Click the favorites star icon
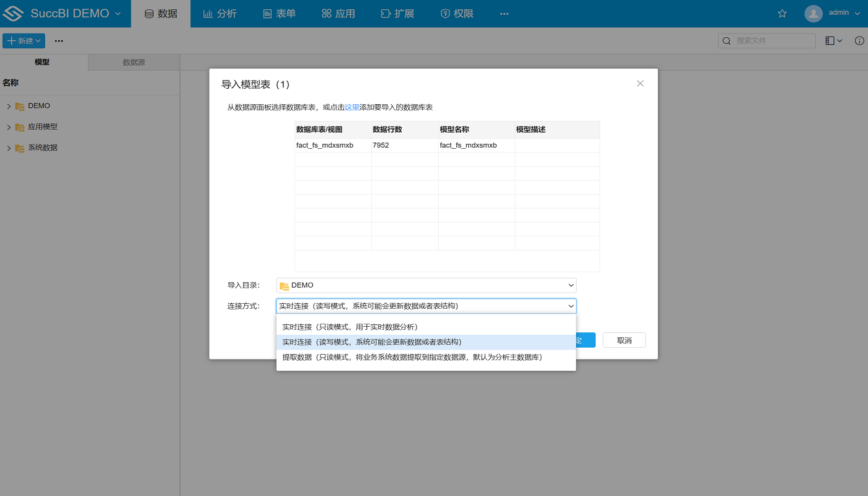The width and height of the screenshot is (868, 496). point(782,14)
